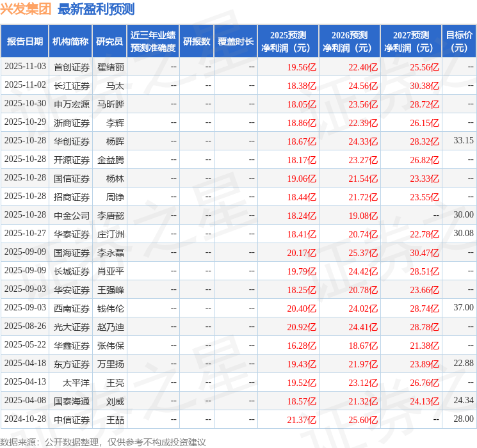Click the 华安证券 institution cell
This screenshot has height=448, width=477.
72,290
